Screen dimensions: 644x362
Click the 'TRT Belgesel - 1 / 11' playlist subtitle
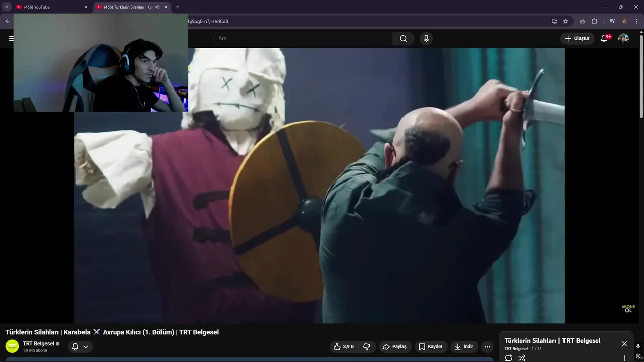(523, 349)
